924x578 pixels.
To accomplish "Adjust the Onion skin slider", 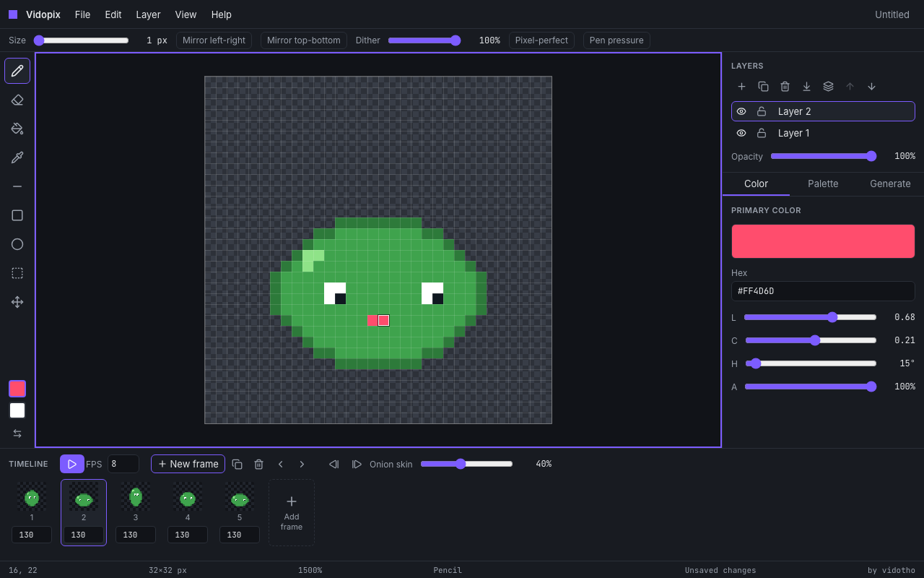I will 467,464.
